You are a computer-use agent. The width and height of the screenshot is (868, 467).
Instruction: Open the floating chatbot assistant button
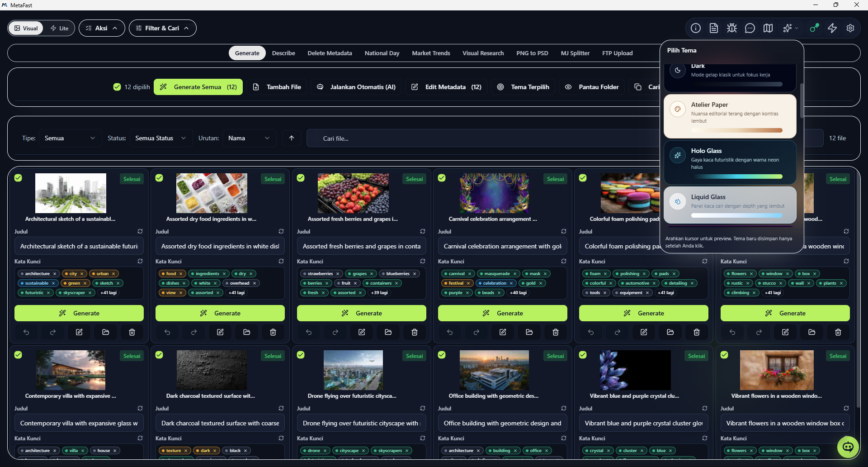click(x=848, y=447)
